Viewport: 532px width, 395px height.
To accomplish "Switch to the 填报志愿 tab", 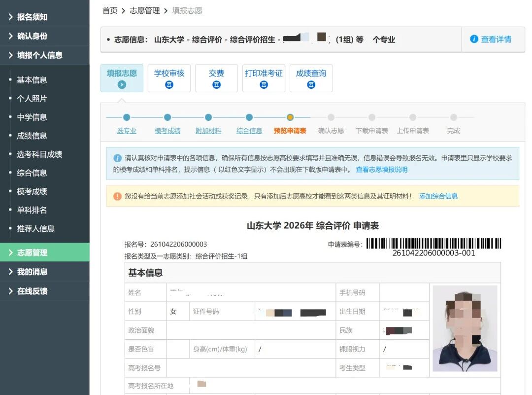I will coord(122,78).
